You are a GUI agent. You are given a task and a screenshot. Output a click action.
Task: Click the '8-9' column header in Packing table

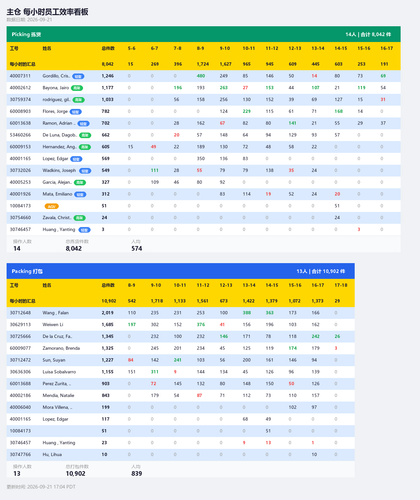point(132,285)
